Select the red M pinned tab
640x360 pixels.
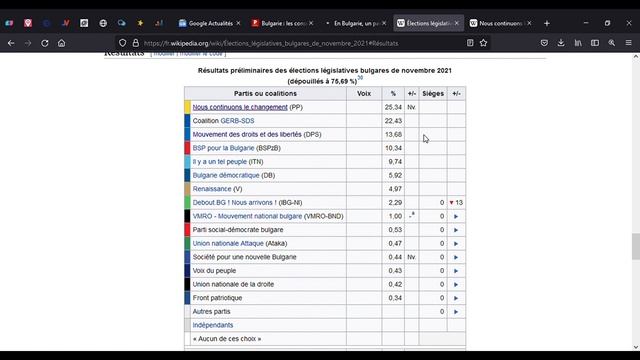tap(65, 23)
